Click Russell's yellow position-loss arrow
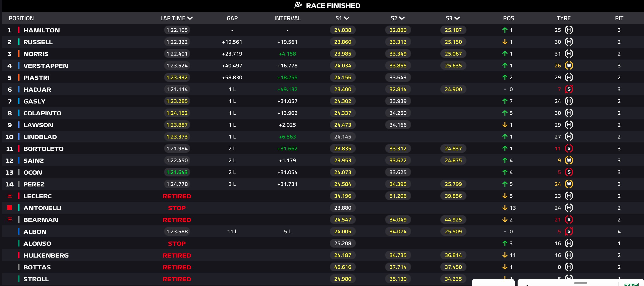This screenshot has width=644, height=286. tap(505, 42)
